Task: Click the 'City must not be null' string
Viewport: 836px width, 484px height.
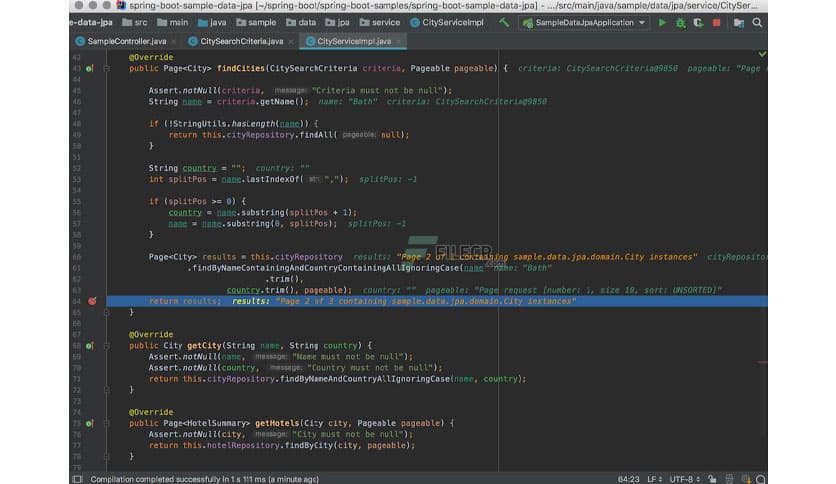Action: 349,435
